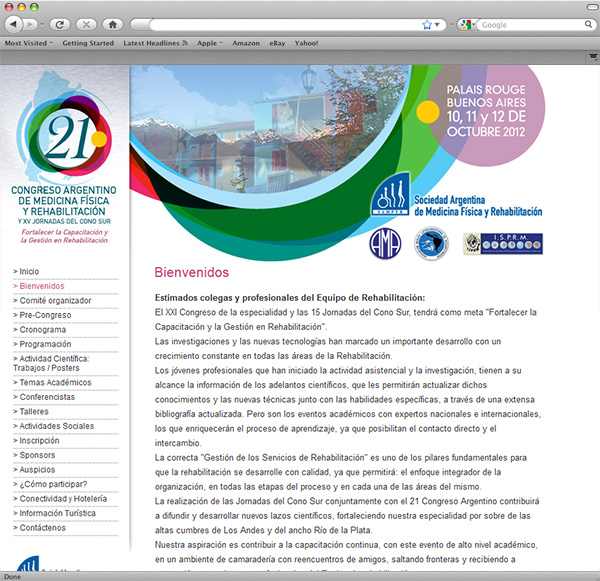Go to the Home page icon
This screenshot has width=600, height=581.
112,23
